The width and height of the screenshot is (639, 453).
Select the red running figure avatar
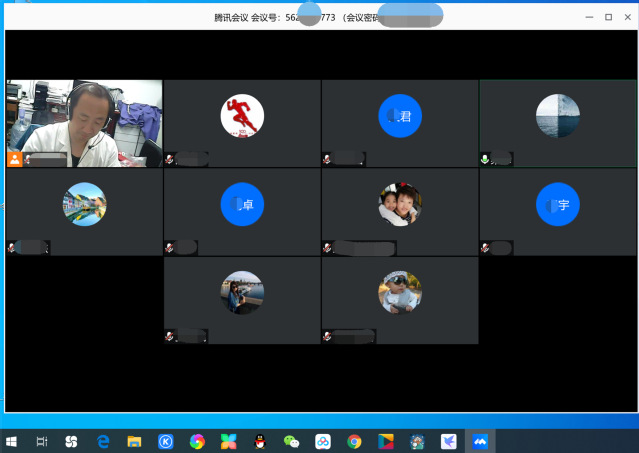(x=242, y=116)
